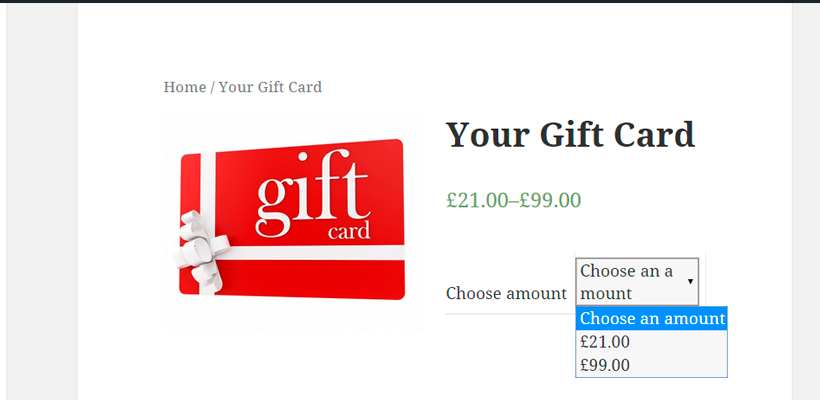This screenshot has height=400, width=820.
Task: Pick the highlighted "Choose an amount" list option
Action: coord(651,318)
